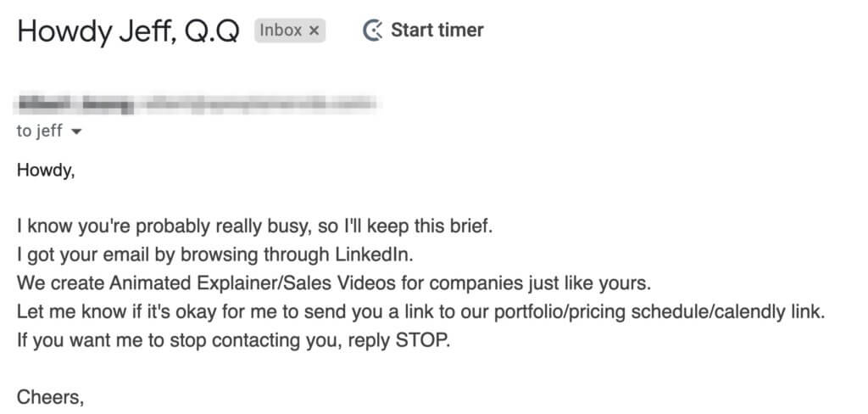Click the Start timer text button
Screen dimensions: 868x414
pyautogui.click(x=437, y=30)
